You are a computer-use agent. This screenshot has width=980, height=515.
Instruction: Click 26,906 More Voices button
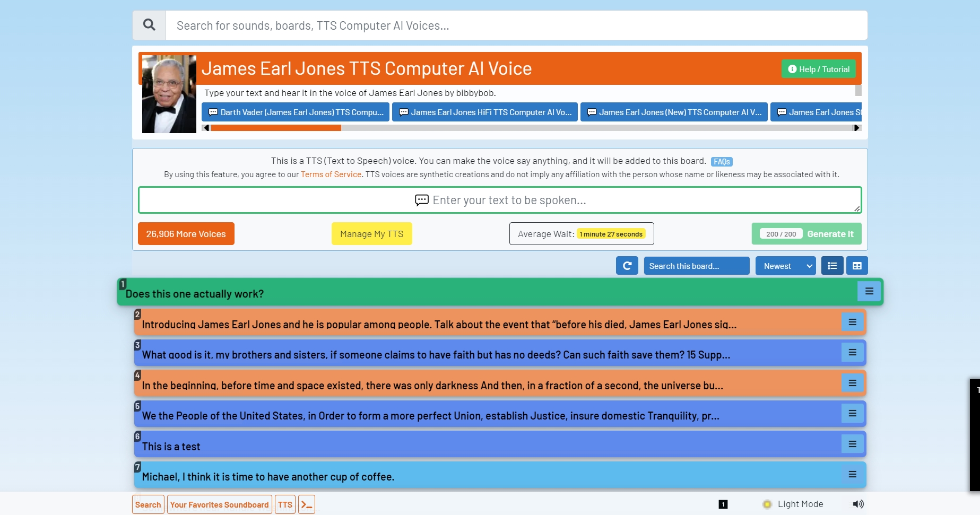click(x=186, y=234)
